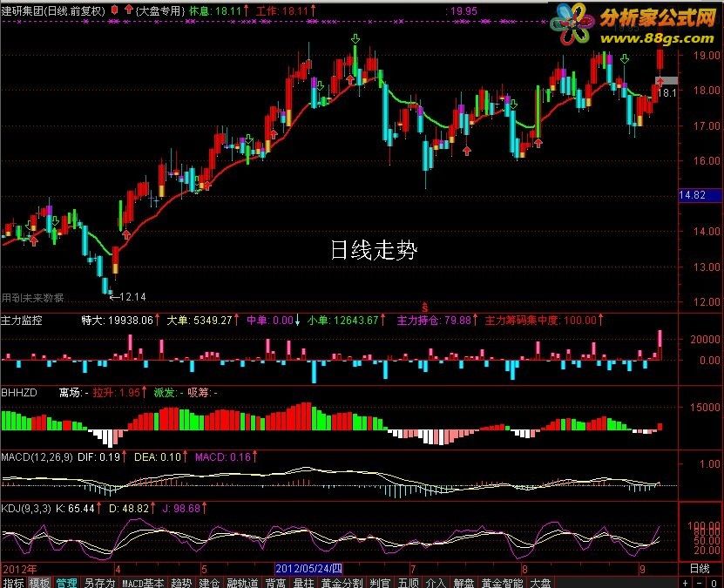Image resolution: width=724 pixels, height=588 pixels.
Task: Click the minus zoom button
Action: pyautogui.click(x=700, y=583)
